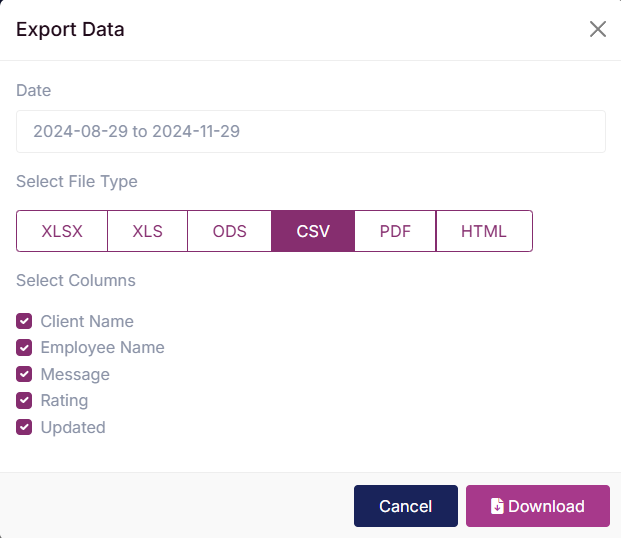The image size is (621, 538).
Task: Click the Cancel button
Action: click(x=406, y=506)
